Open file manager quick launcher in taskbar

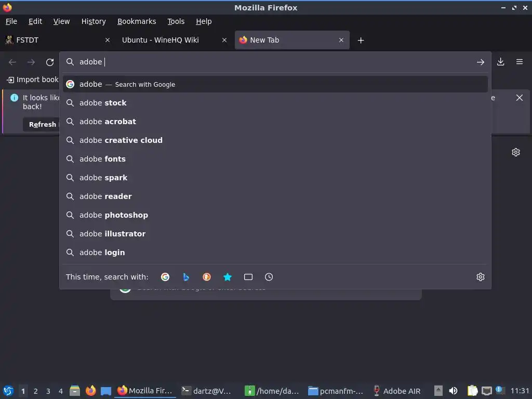(x=75, y=391)
